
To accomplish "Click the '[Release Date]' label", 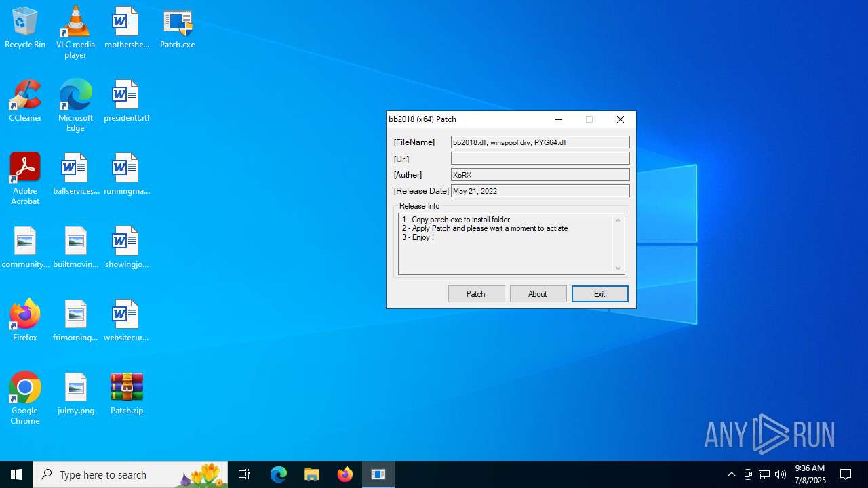I will [421, 191].
